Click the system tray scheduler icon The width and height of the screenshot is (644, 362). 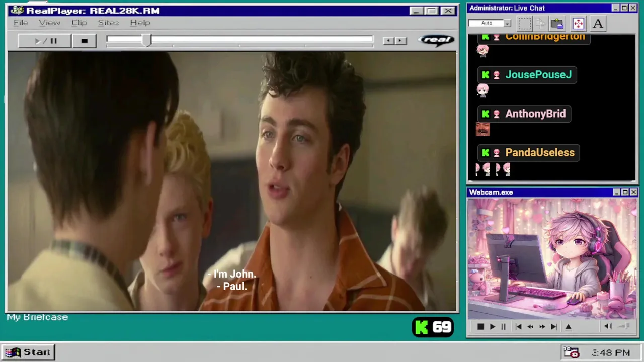pyautogui.click(x=571, y=352)
